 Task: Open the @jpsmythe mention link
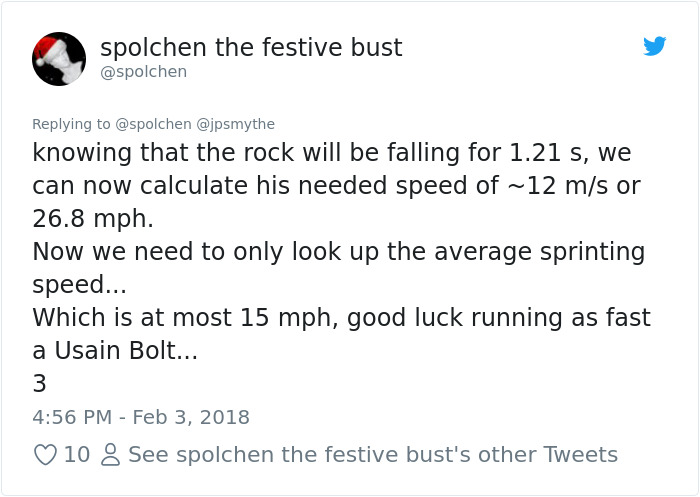pyautogui.click(x=234, y=124)
